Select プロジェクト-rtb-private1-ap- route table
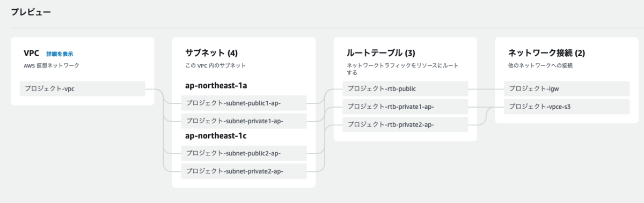This screenshot has height=203, width=644. click(405, 107)
